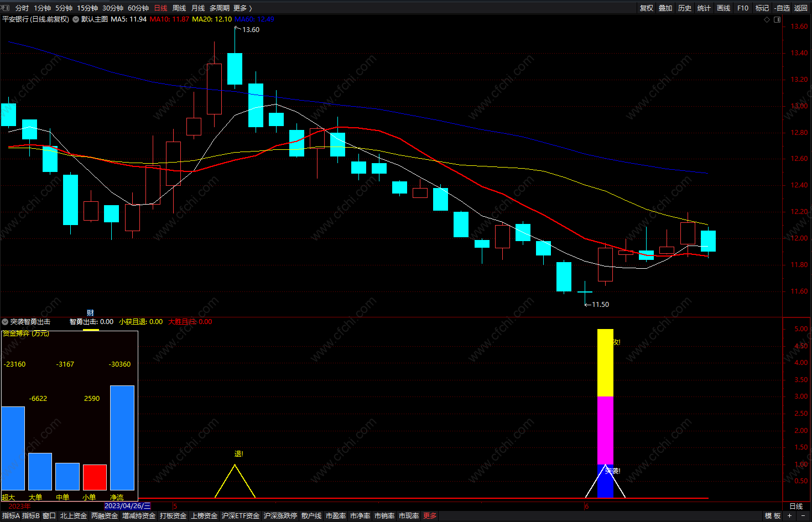The height and width of the screenshot is (522, 812).
Task: Open the 模板 template menu
Action: [773, 516]
